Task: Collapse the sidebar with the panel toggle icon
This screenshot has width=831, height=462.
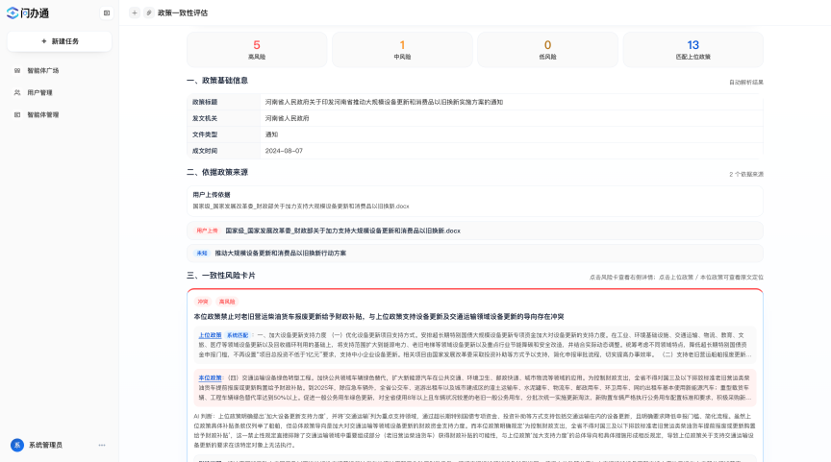Action: click(x=107, y=13)
